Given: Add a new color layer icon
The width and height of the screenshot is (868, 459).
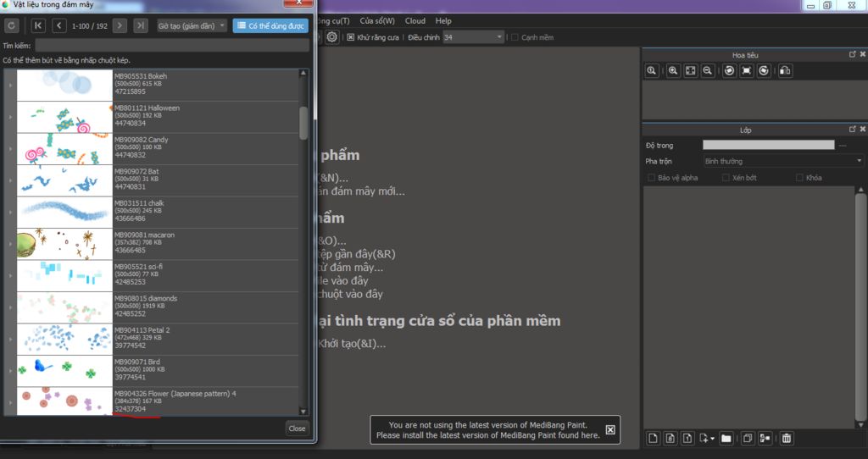Looking at the screenshot, I should point(654,438).
